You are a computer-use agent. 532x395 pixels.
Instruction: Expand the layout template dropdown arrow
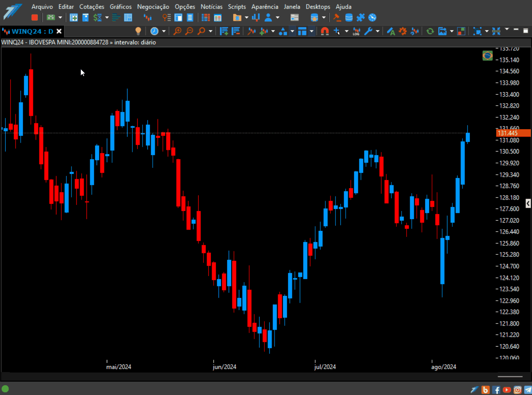pos(311,31)
